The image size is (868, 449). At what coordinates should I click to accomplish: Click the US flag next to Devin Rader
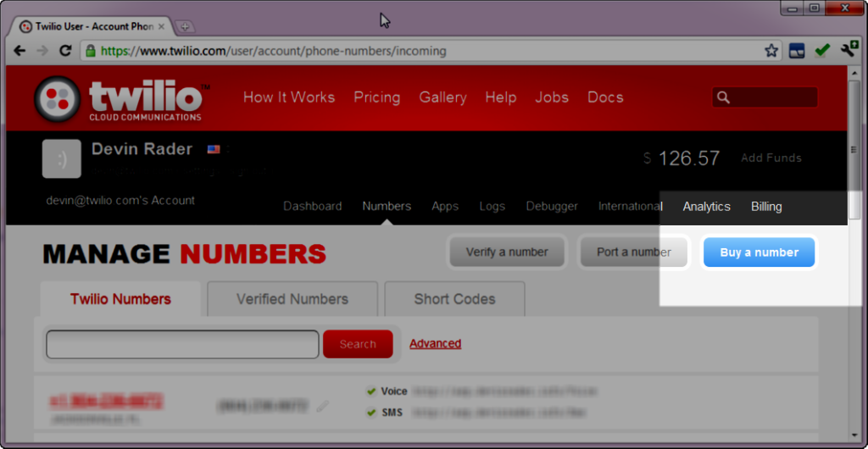point(214,149)
